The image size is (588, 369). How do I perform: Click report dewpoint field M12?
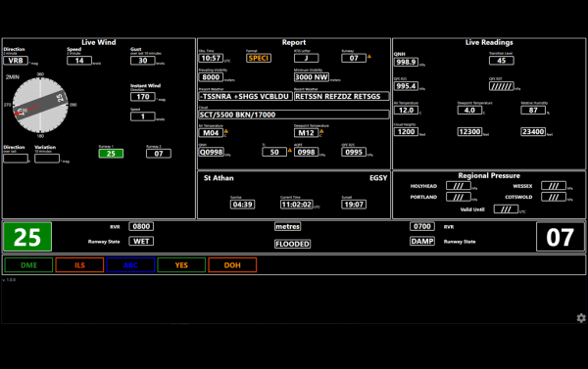pos(307,132)
